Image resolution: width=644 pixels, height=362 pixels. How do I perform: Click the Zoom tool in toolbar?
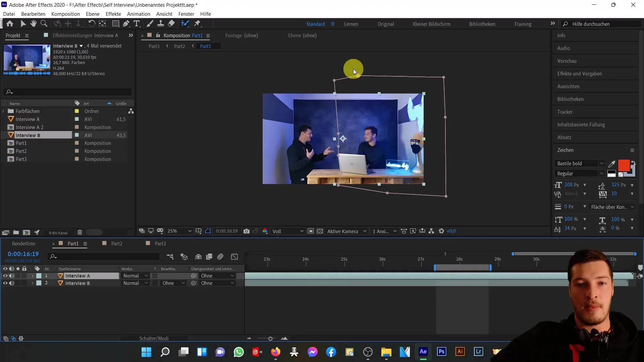(x=44, y=23)
